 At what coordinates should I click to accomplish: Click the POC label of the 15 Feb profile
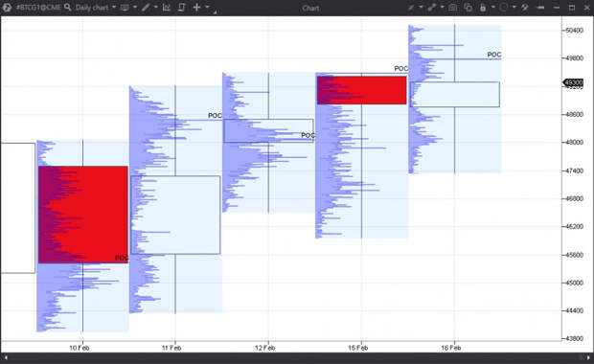tap(400, 69)
